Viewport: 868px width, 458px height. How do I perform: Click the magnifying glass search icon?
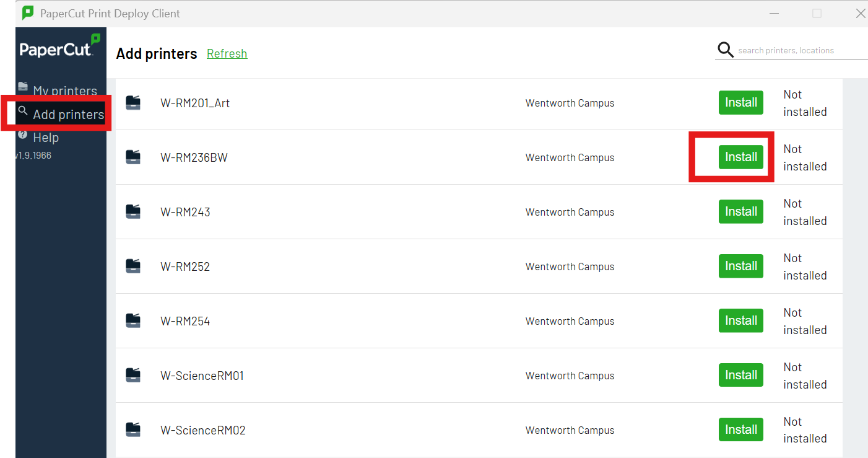(725, 50)
